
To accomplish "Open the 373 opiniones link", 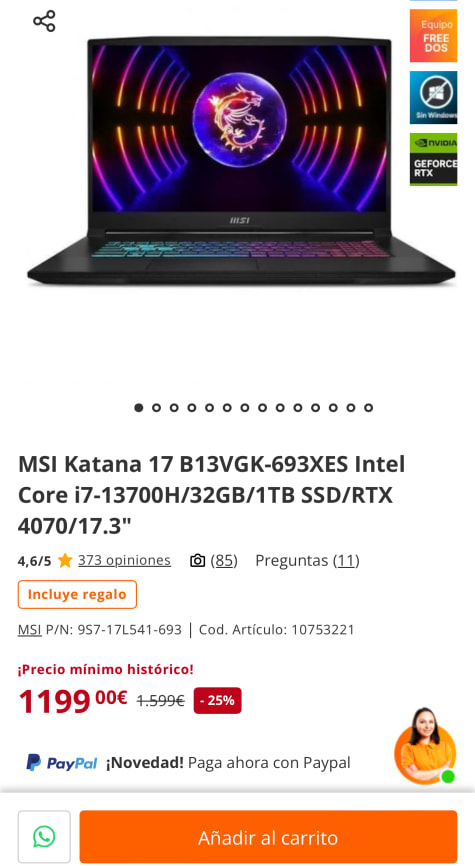I will click(x=124, y=560).
